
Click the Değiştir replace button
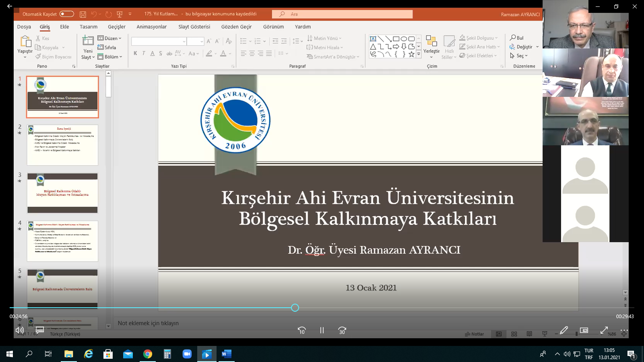[x=521, y=47]
